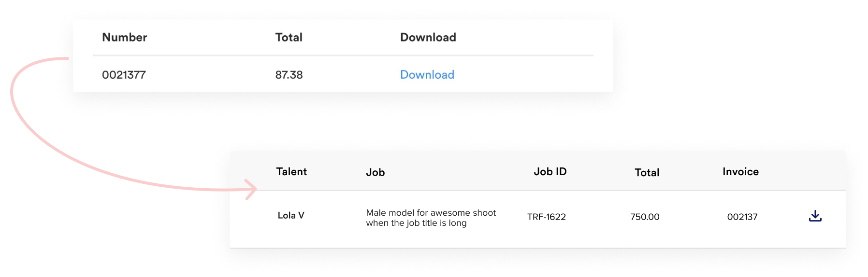
Task: Select job ID TRF-1622
Action: click(547, 217)
